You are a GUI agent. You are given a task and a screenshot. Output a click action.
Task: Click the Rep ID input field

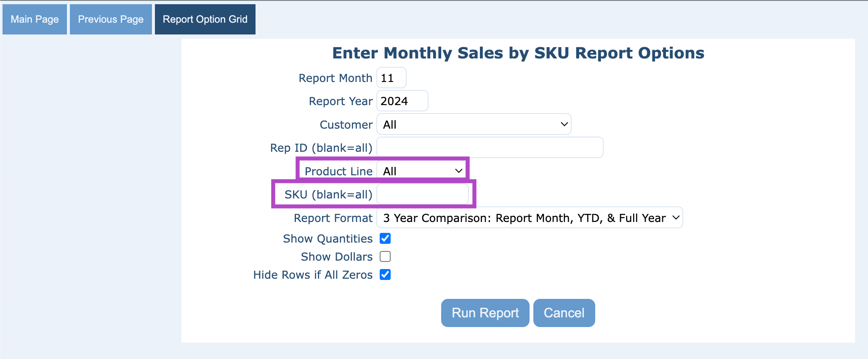click(490, 148)
